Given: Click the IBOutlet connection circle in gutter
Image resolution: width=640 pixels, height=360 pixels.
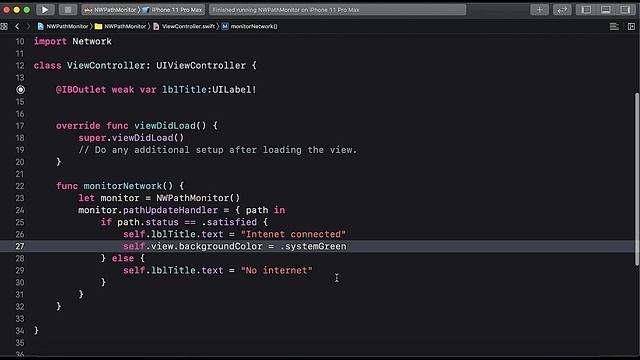Looking at the screenshot, I should [20, 90].
